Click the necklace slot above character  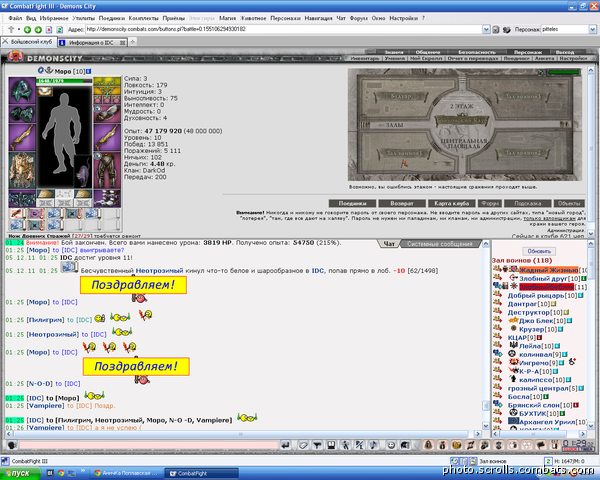pos(45,91)
